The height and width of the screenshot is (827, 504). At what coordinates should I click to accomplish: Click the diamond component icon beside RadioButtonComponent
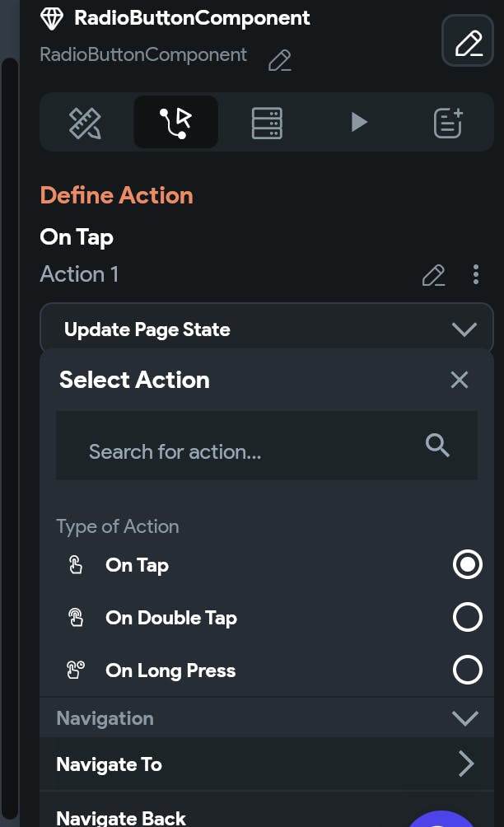point(52,18)
